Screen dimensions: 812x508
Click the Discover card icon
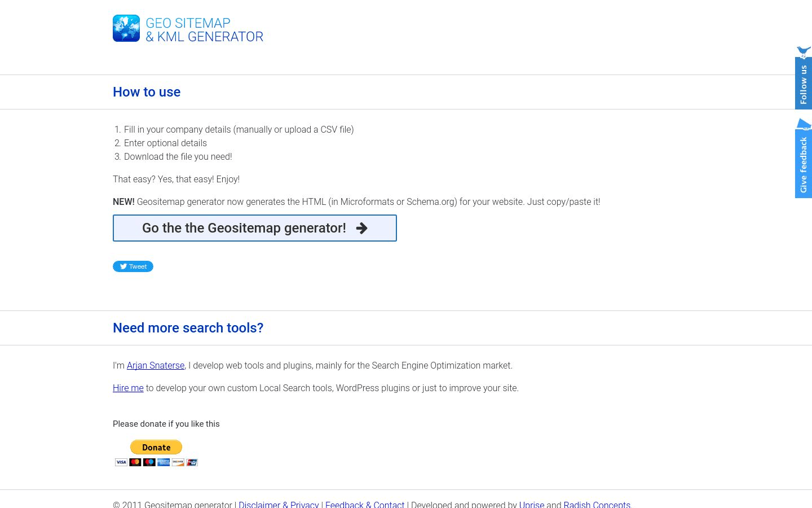[x=178, y=462]
